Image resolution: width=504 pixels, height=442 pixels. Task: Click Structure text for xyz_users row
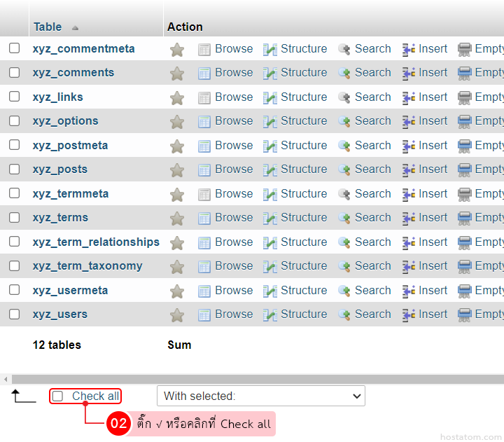pos(304,315)
